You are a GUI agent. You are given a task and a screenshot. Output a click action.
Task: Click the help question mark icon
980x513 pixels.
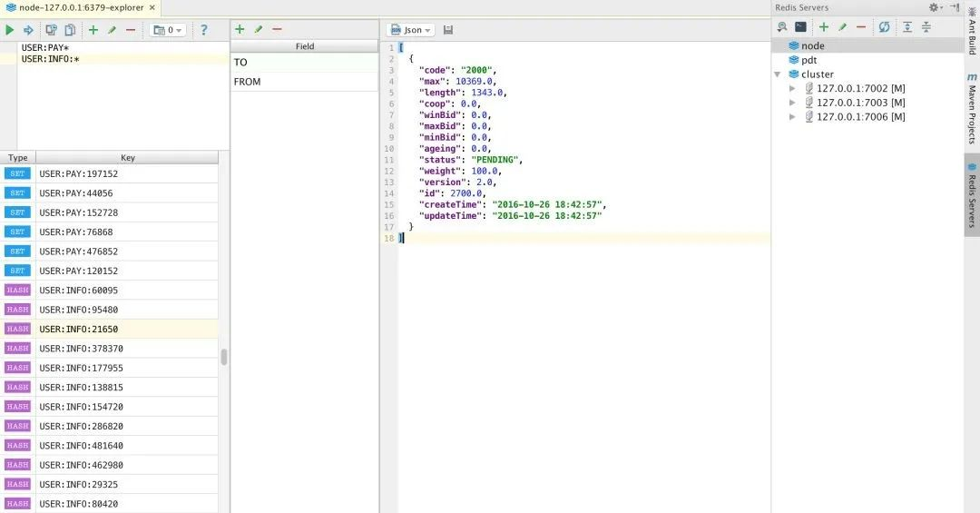(203, 30)
